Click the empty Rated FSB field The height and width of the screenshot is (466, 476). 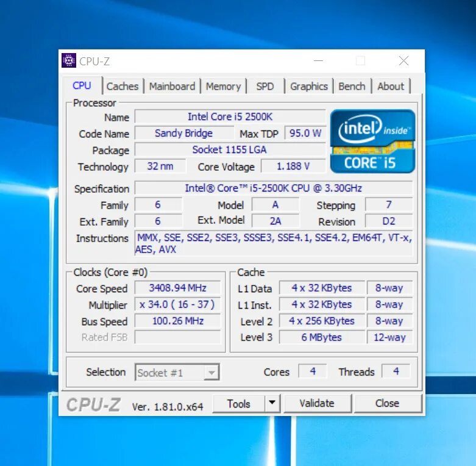pos(177,337)
